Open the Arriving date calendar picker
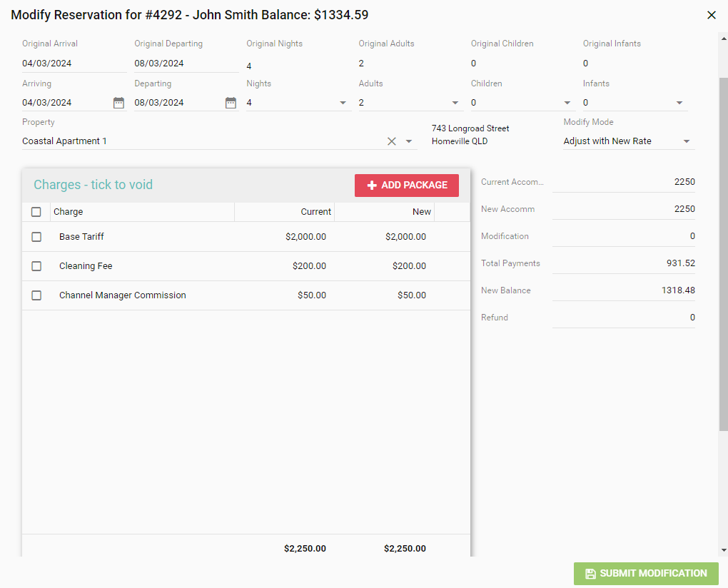This screenshot has height=588, width=728. click(118, 103)
